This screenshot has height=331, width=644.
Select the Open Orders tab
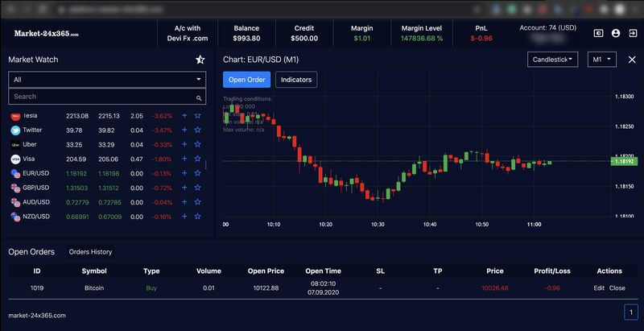click(x=31, y=252)
